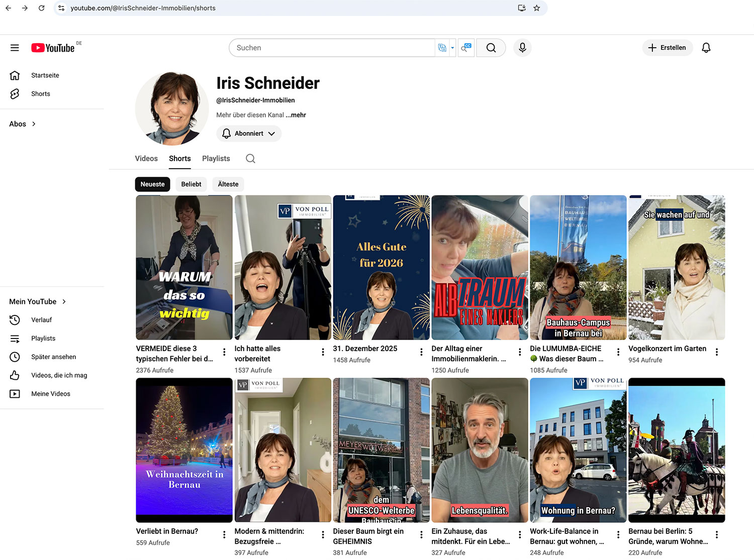Click the bookmark star in the address bar
This screenshot has height=560, width=754.
click(x=536, y=8)
